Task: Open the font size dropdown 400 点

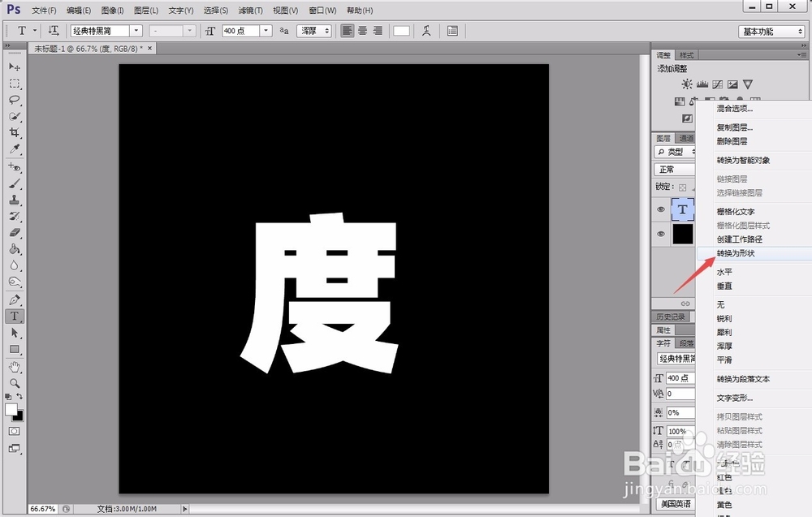Action: (266, 31)
